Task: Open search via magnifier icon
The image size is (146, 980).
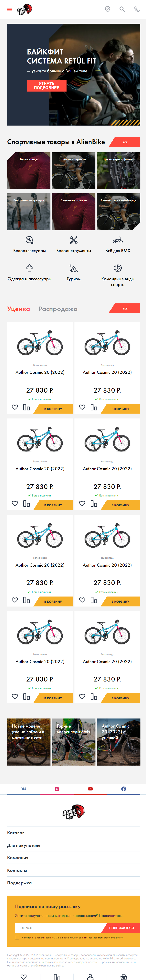Action: coord(122,9)
